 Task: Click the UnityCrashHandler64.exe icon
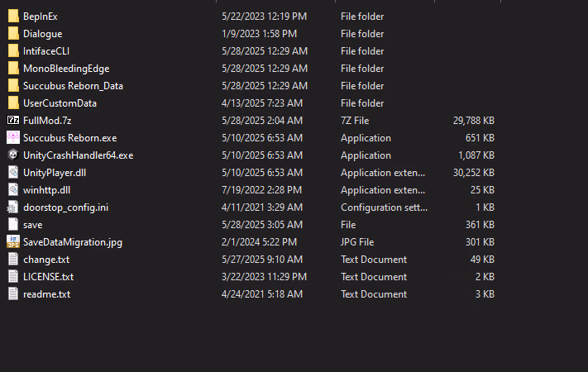click(x=13, y=155)
